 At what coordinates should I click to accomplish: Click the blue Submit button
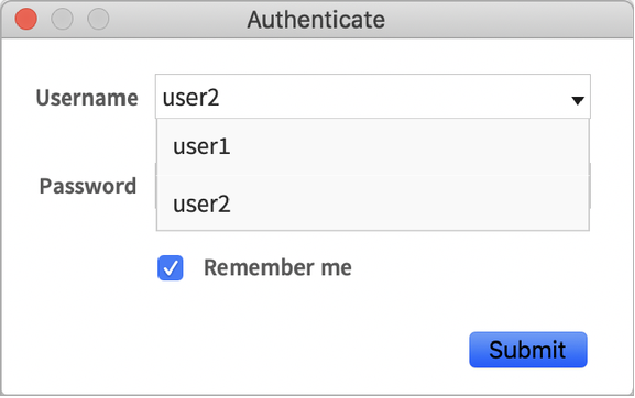tap(528, 350)
